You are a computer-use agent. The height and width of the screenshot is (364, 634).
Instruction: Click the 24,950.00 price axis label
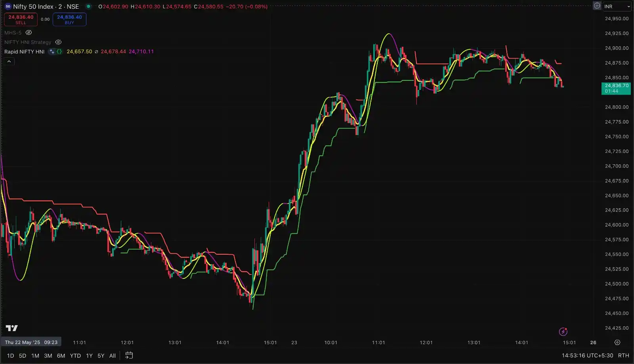(x=617, y=19)
